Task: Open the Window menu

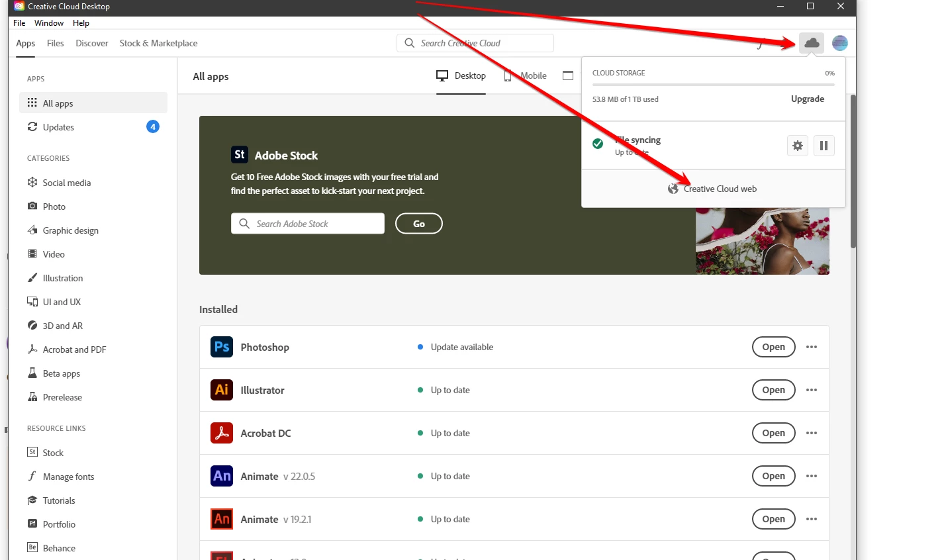Action: tap(49, 23)
